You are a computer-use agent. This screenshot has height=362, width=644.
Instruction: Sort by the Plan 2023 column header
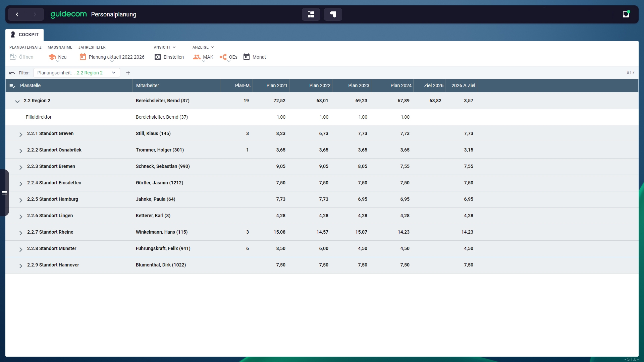coord(358,85)
